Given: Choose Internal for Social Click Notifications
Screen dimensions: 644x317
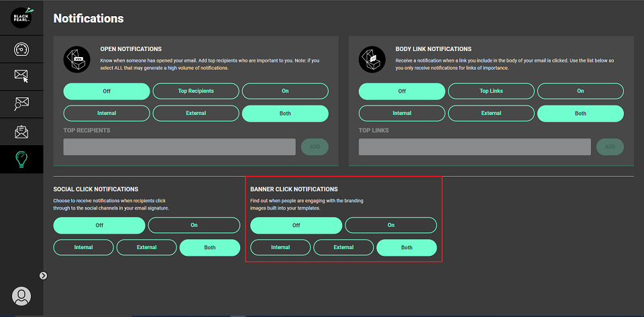Looking at the screenshot, I should click(84, 248).
